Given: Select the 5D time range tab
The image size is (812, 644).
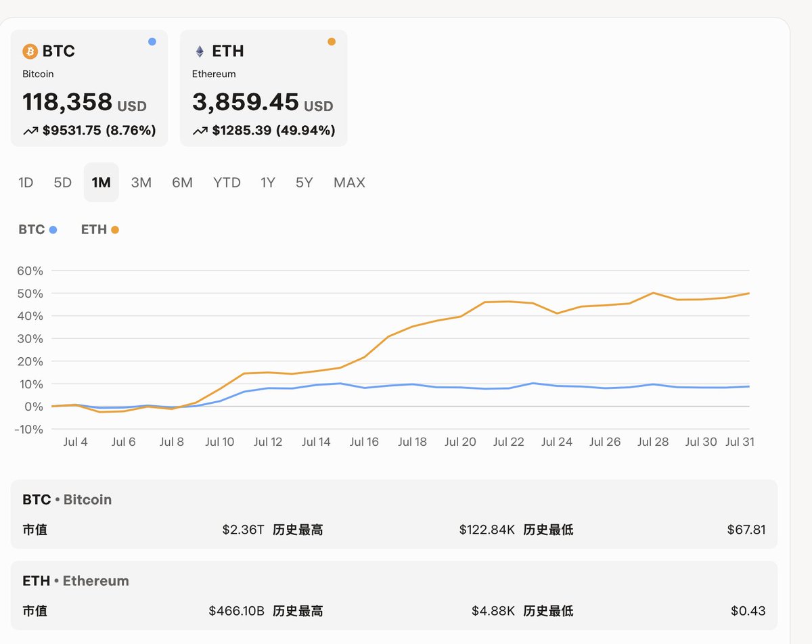Looking at the screenshot, I should 62,183.
